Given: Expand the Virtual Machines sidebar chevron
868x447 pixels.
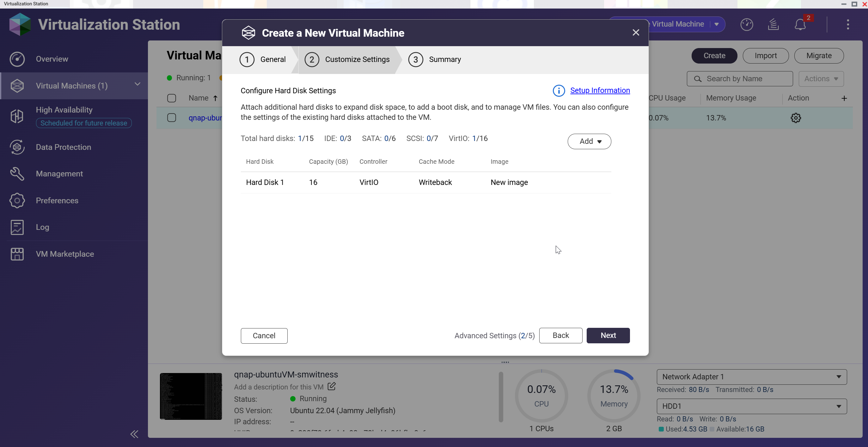Looking at the screenshot, I should (x=137, y=84).
